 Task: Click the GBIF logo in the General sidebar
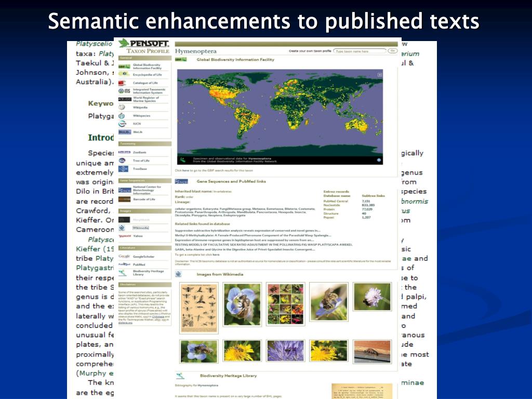(x=124, y=66)
